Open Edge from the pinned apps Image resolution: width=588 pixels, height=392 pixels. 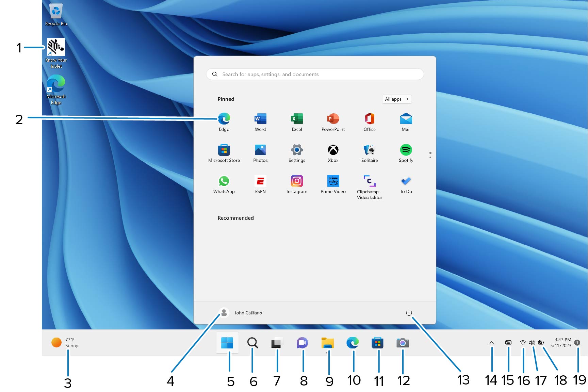pyautogui.click(x=224, y=122)
